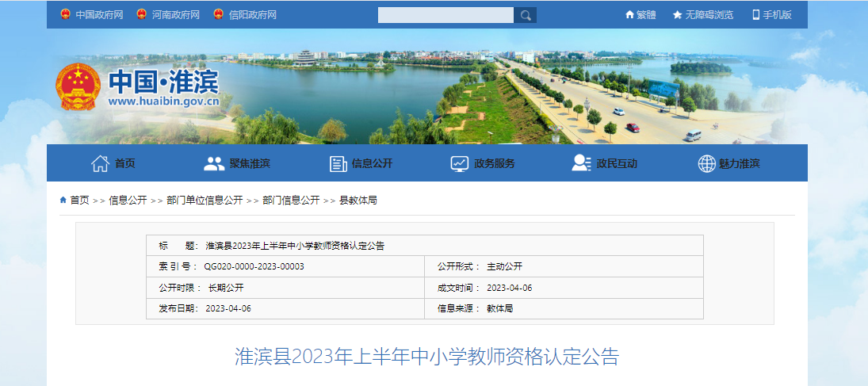Click the star icon beside 无障碍浏览
The image size is (868, 386).
(678, 15)
